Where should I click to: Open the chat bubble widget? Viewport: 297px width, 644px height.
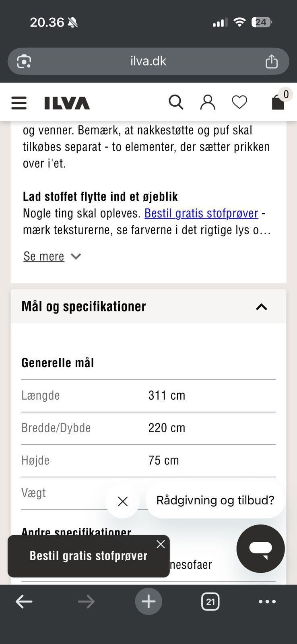pyautogui.click(x=260, y=549)
